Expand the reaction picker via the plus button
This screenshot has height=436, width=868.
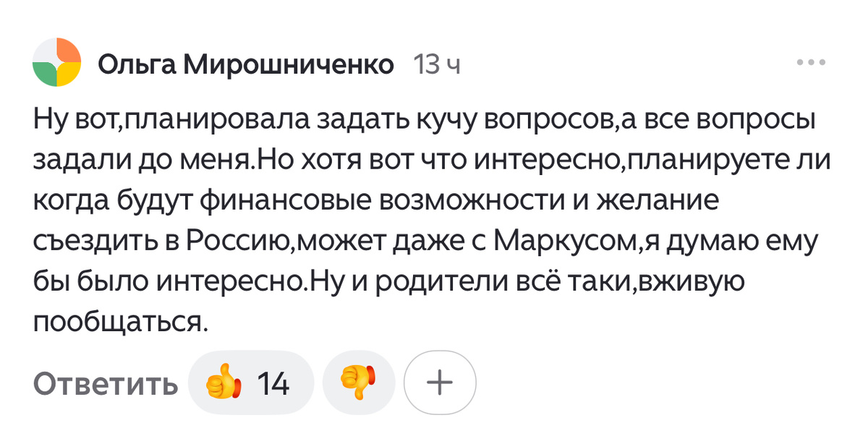pyautogui.click(x=440, y=381)
